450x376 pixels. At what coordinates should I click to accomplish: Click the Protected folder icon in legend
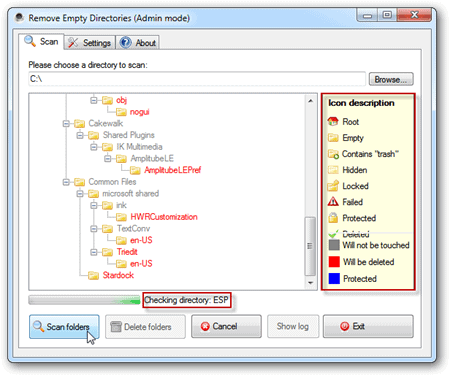pos(333,218)
